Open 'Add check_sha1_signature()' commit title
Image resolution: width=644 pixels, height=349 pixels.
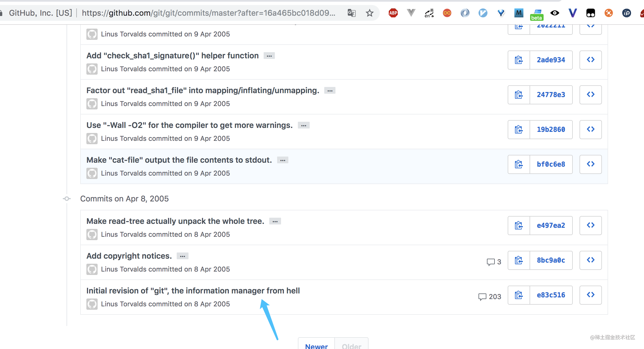(173, 56)
